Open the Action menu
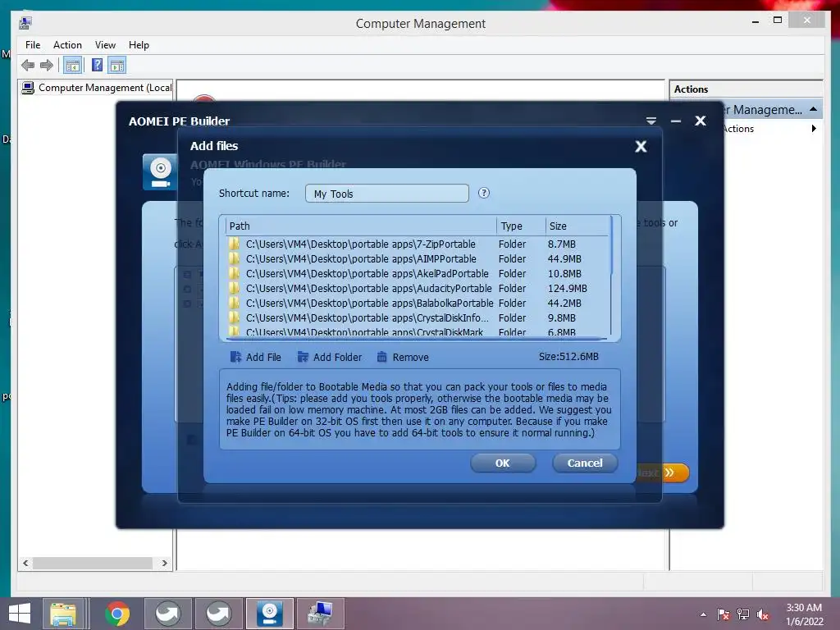 click(67, 45)
